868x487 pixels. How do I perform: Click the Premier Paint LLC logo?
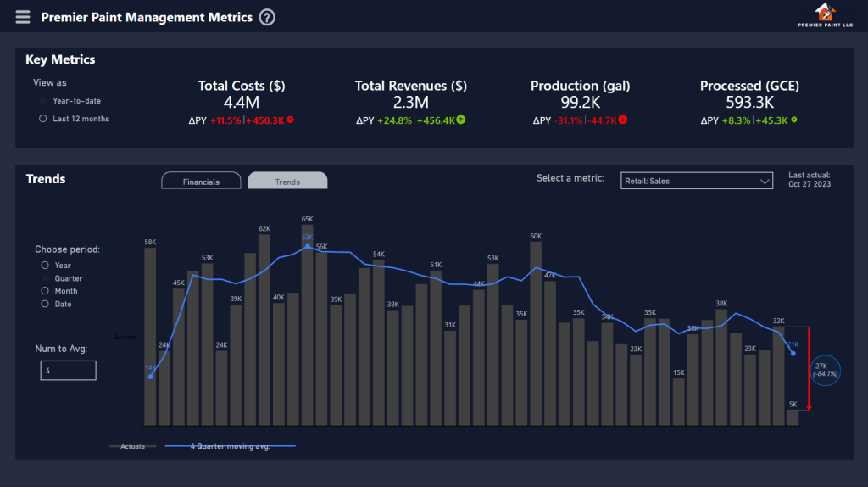[822, 15]
